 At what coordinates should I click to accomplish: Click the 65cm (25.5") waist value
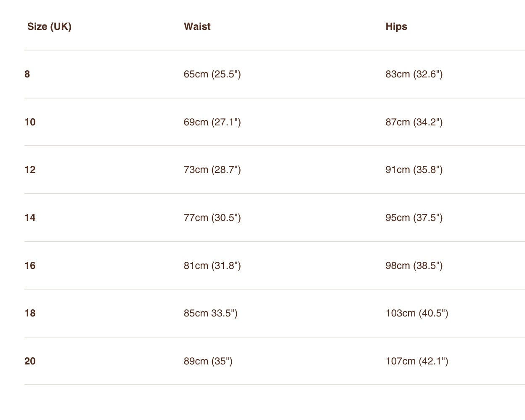point(212,74)
